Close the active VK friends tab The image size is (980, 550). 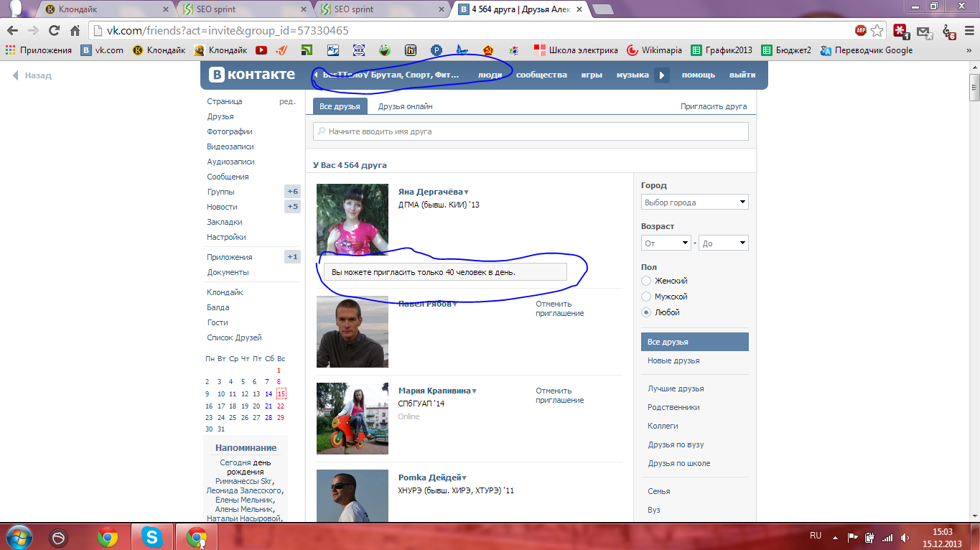pyautogui.click(x=581, y=9)
